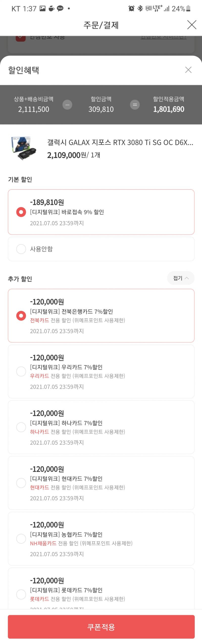
Task: Choose 전북은행카드 7%할인 radio button
Action: tap(21, 316)
